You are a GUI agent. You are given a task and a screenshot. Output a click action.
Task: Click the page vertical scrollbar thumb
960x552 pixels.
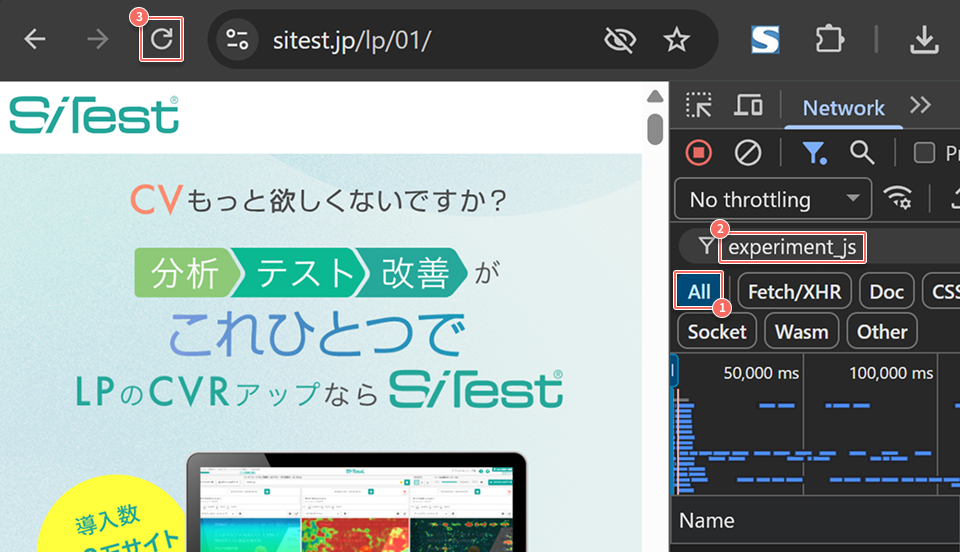[x=655, y=129]
